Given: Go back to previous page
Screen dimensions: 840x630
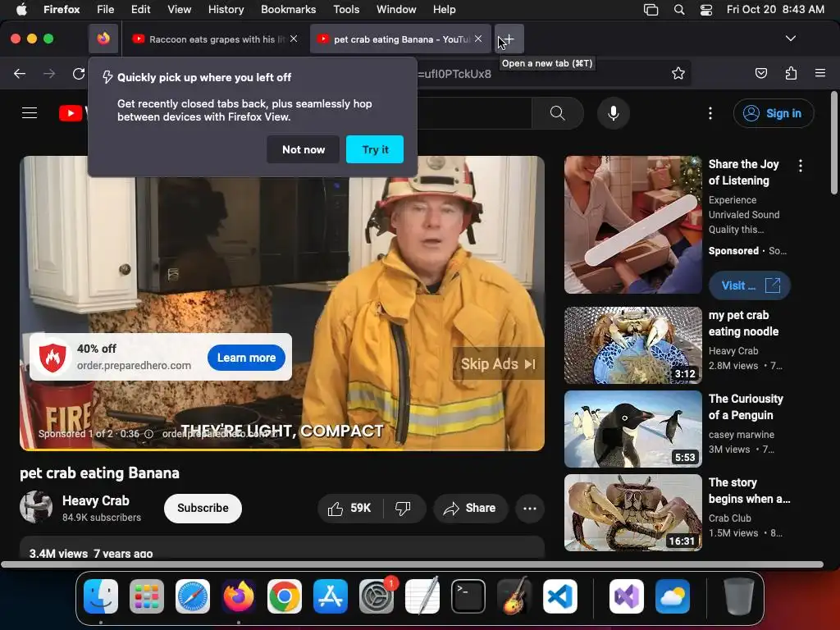Looking at the screenshot, I should pyautogui.click(x=20, y=73).
